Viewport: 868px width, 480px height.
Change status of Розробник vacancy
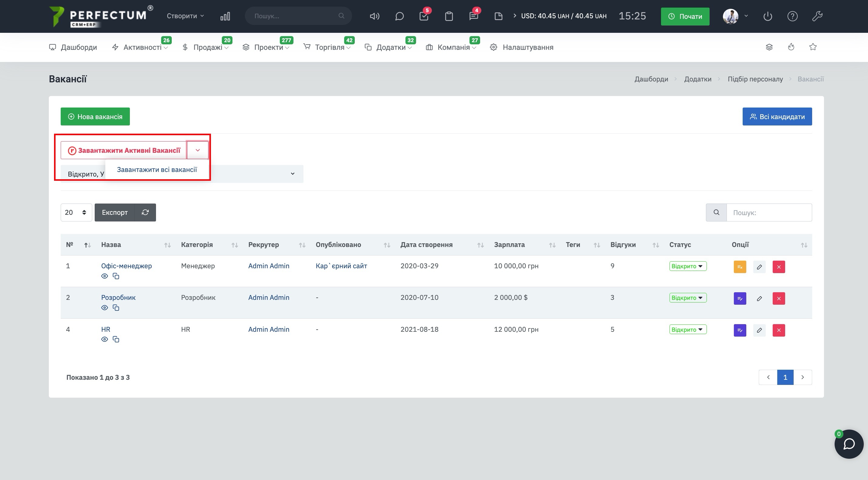pos(688,298)
